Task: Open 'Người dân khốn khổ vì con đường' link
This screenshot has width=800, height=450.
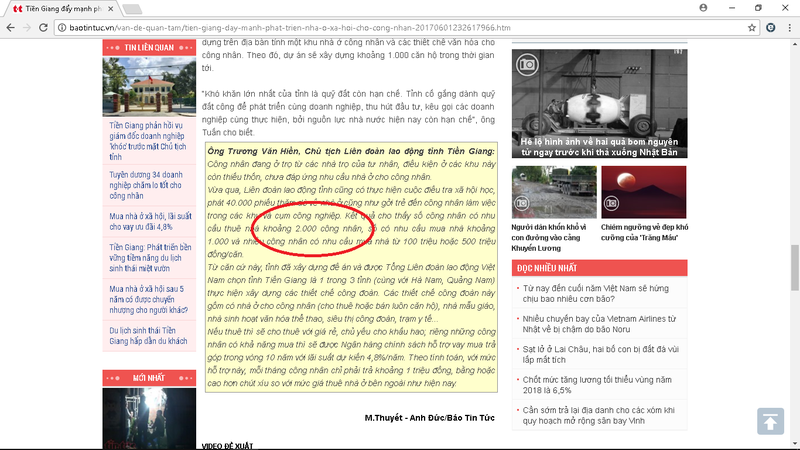Action: pyautogui.click(x=548, y=238)
